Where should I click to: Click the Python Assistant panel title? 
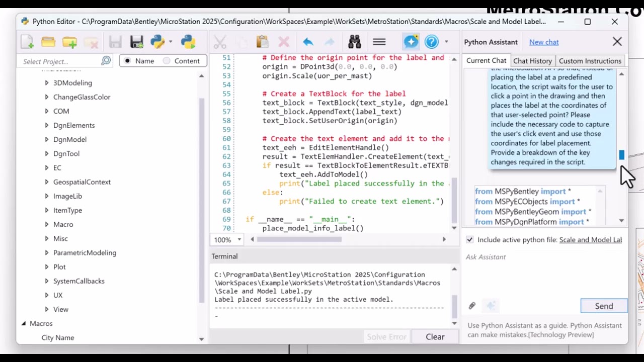[491, 42]
